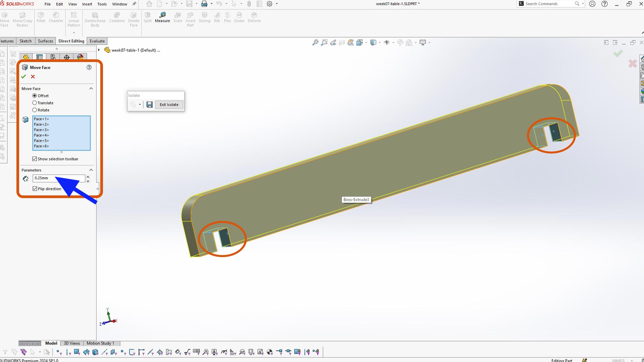Select the Translate radio button
This screenshot has height=362, width=644.
click(35, 103)
